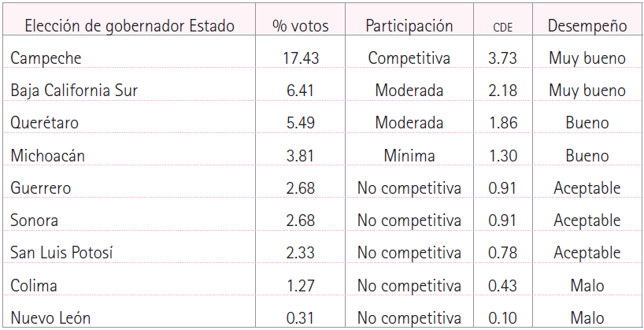This screenshot has height=330, width=644.
Task: Click the 17.43 vote percentage value
Action: pyautogui.click(x=301, y=57)
